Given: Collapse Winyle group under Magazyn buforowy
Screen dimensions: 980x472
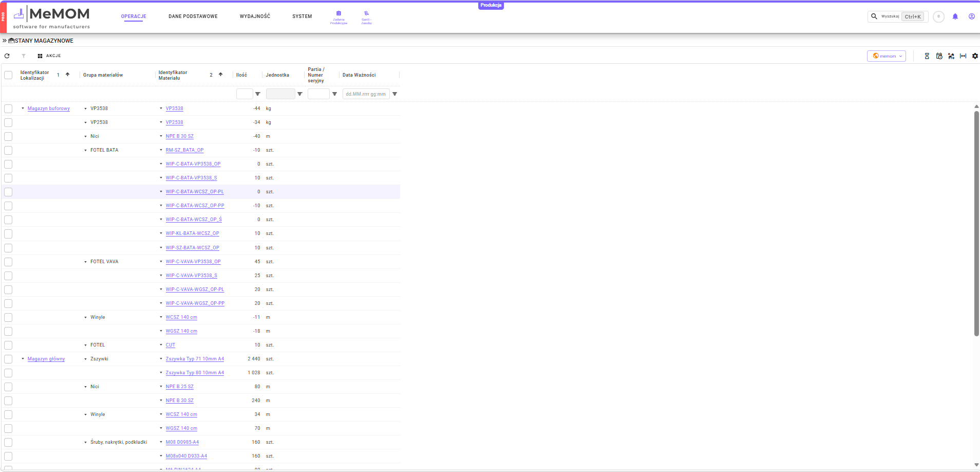Looking at the screenshot, I should [x=85, y=317].
